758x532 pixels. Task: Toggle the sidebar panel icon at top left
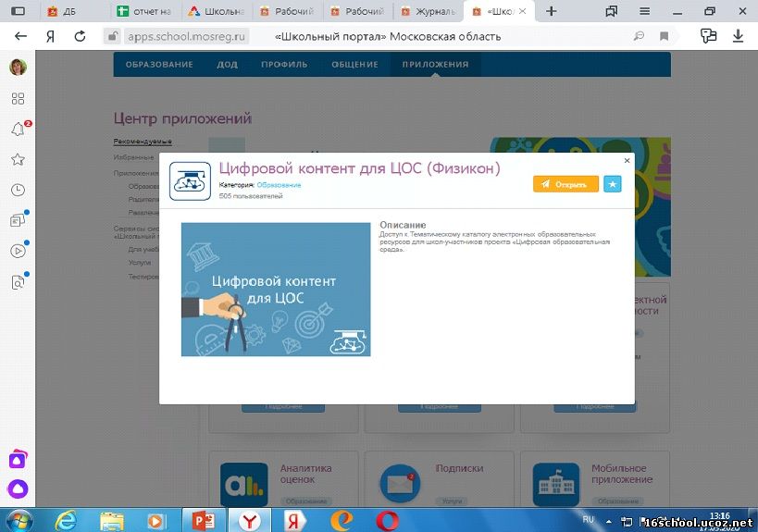coord(18,10)
